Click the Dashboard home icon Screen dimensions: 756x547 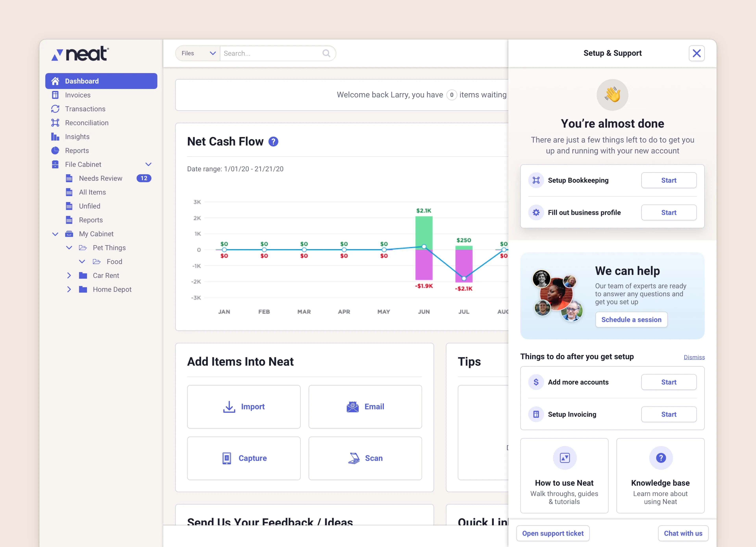point(55,81)
